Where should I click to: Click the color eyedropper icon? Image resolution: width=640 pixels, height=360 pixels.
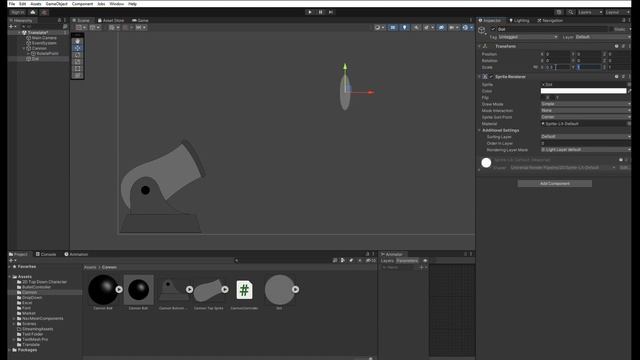(x=629, y=91)
